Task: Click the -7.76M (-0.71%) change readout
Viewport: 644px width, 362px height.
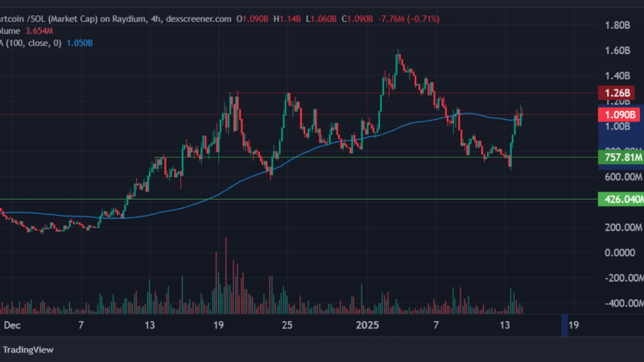Action: pos(409,19)
